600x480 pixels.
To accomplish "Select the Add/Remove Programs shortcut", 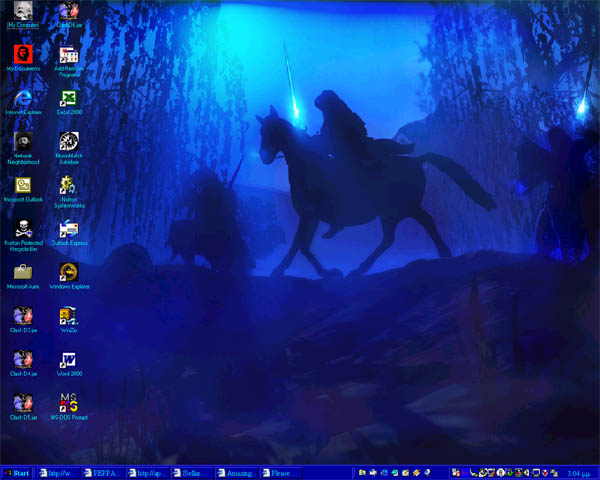I will coord(69,61).
